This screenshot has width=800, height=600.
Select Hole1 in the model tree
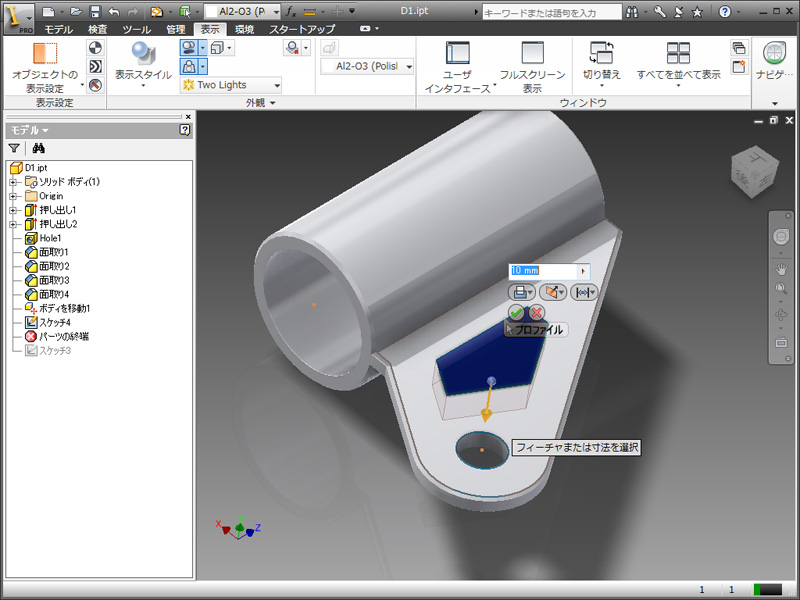point(50,238)
